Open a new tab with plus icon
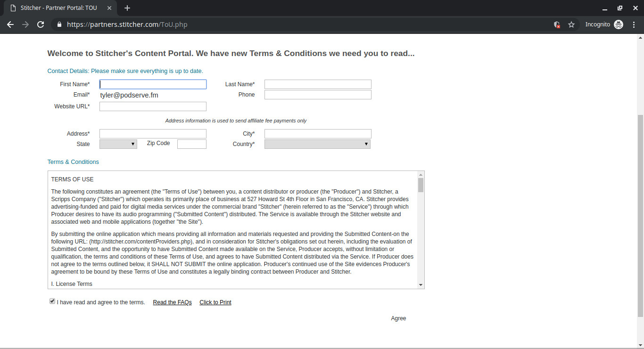Viewport: 644px width, 349px height. [127, 8]
